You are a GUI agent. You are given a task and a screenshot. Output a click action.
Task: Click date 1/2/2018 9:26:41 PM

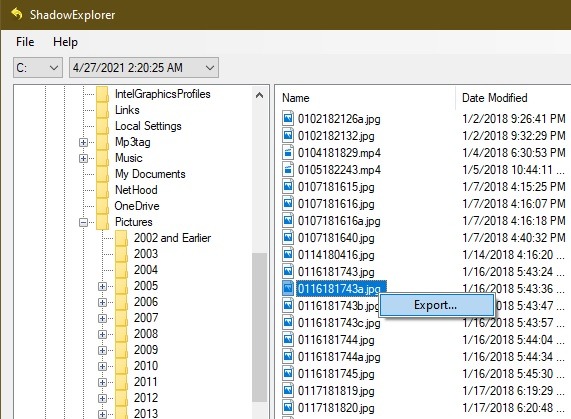click(x=514, y=119)
